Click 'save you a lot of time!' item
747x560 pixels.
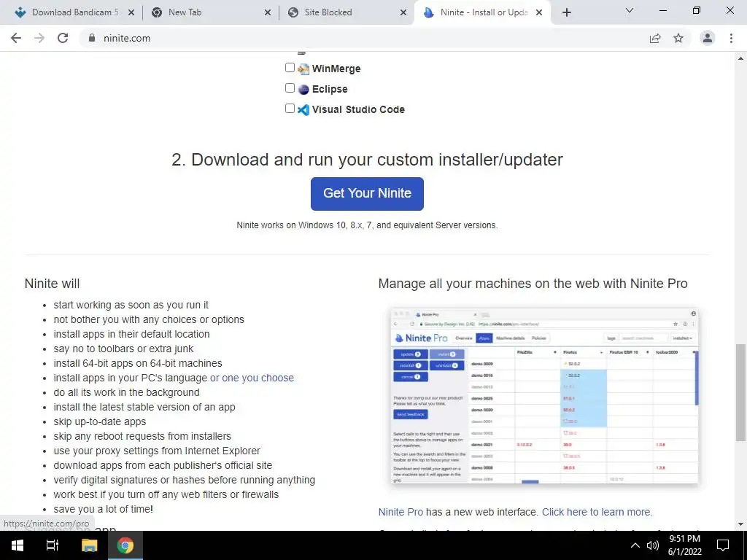[x=103, y=509]
